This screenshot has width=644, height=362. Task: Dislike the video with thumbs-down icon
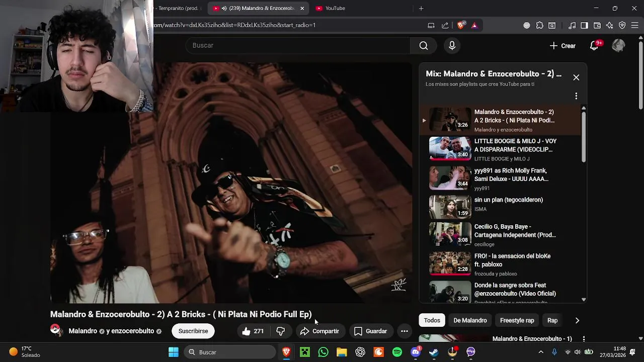[281, 331]
